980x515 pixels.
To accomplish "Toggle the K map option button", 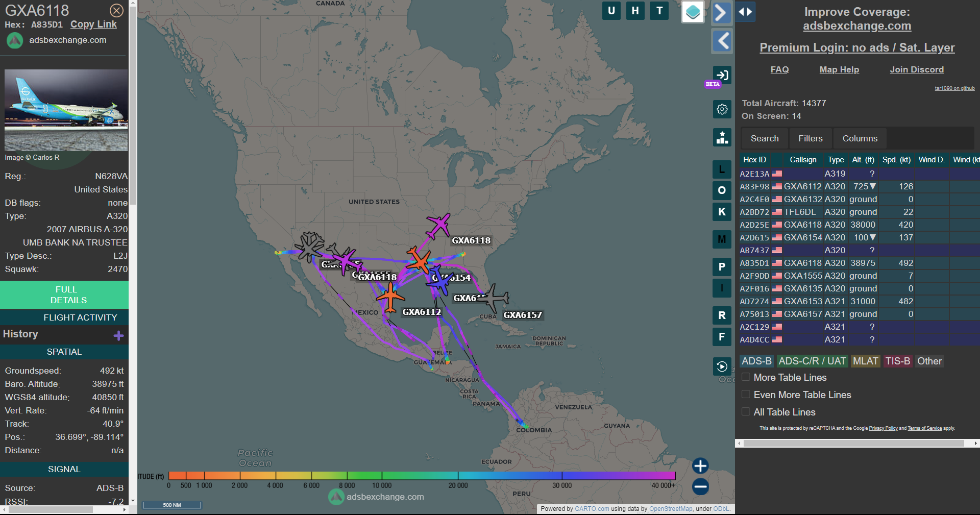I will click(x=722, y=212).
